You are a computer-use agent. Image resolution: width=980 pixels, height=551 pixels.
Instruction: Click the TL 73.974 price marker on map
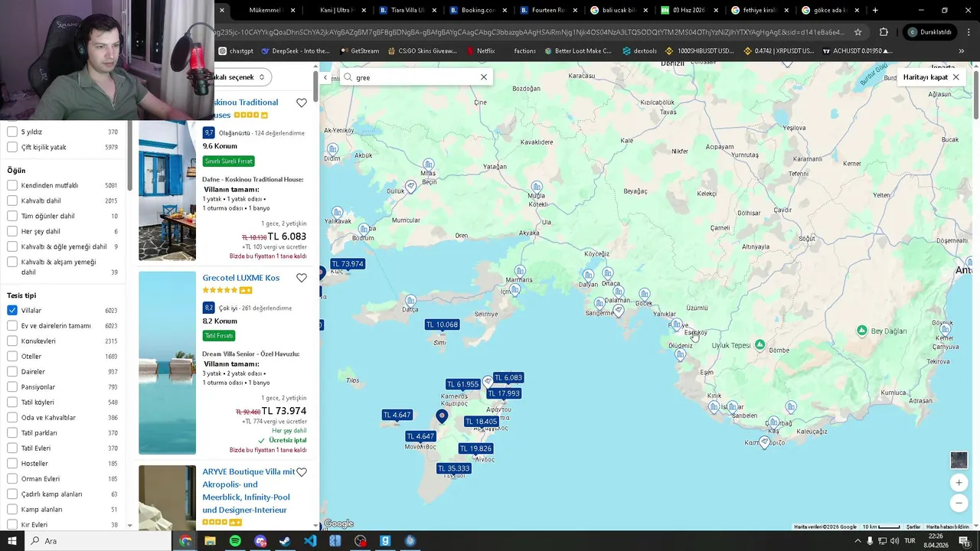tap(348, 264)
